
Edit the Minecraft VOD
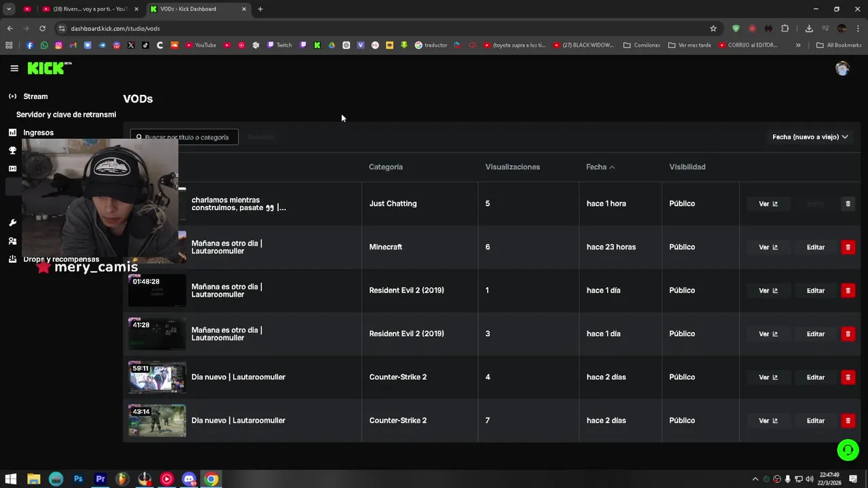pos(816,247)
